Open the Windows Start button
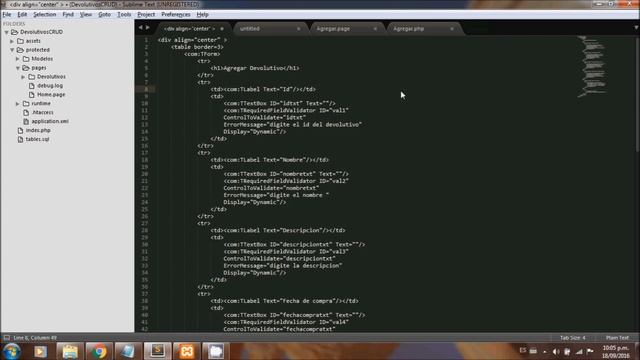640x360 pixels. pyautogui.click(x=12, y=351)
